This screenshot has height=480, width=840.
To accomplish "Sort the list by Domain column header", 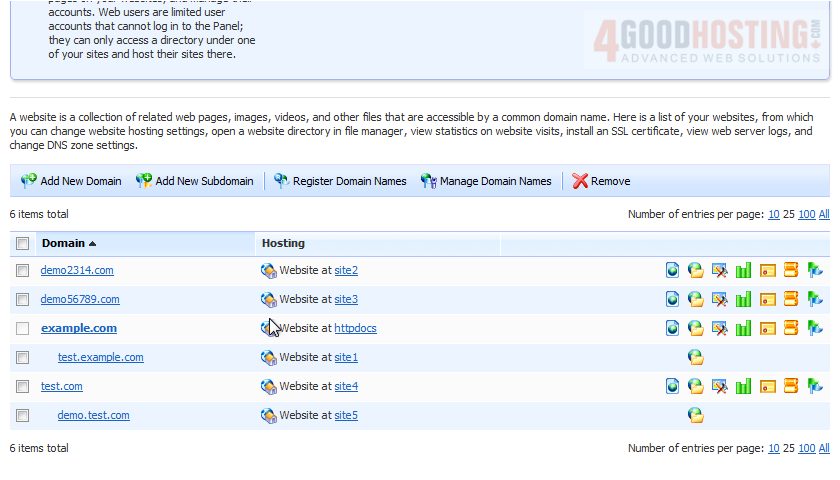I will click(62, 243).
